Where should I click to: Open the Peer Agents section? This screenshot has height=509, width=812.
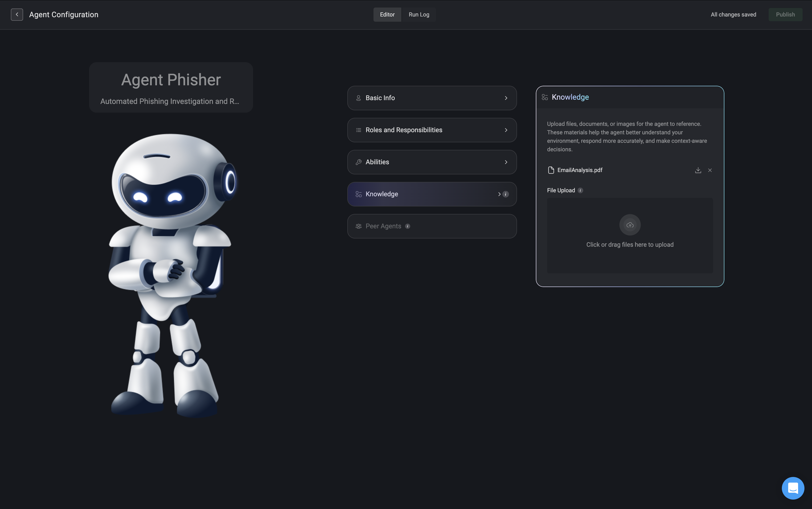432,226
